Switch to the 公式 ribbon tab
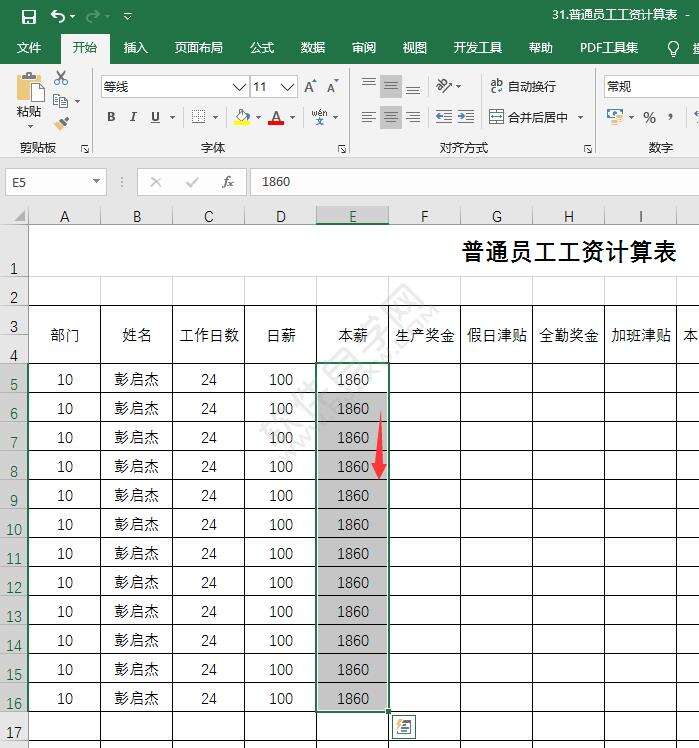The height and width of the screenshot is (748, 699). 262,48
